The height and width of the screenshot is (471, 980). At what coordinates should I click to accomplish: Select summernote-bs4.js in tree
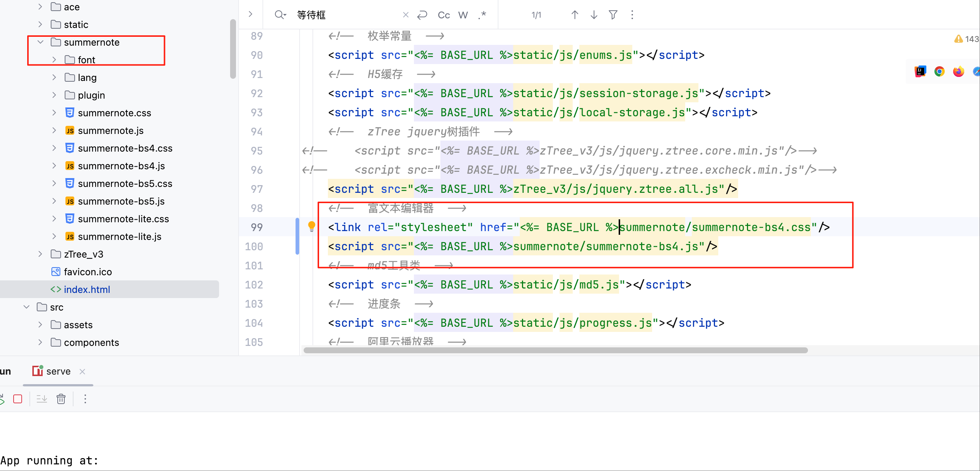click(x=121, y=166)
